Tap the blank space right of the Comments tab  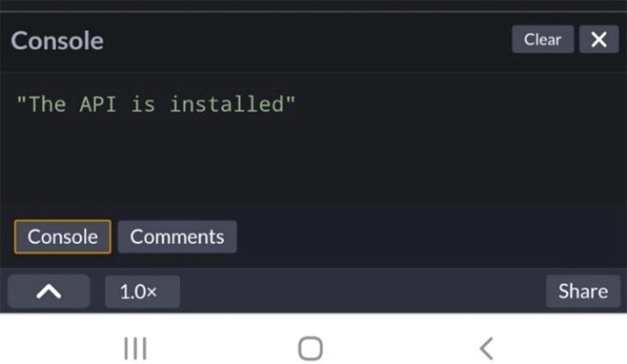pyautogui.click(x=426, y=237)
